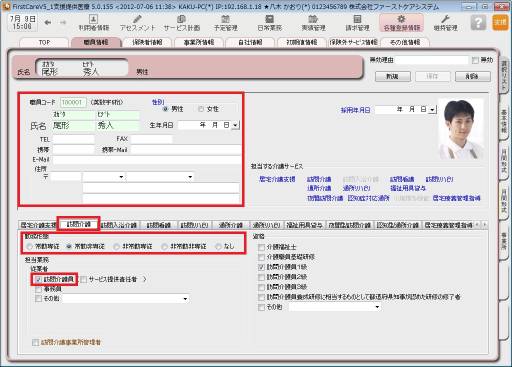Open the 基本情報 side tab
The width and height of the screenshot is (512, 367).
pyautogui.click(x=504, y=120)
